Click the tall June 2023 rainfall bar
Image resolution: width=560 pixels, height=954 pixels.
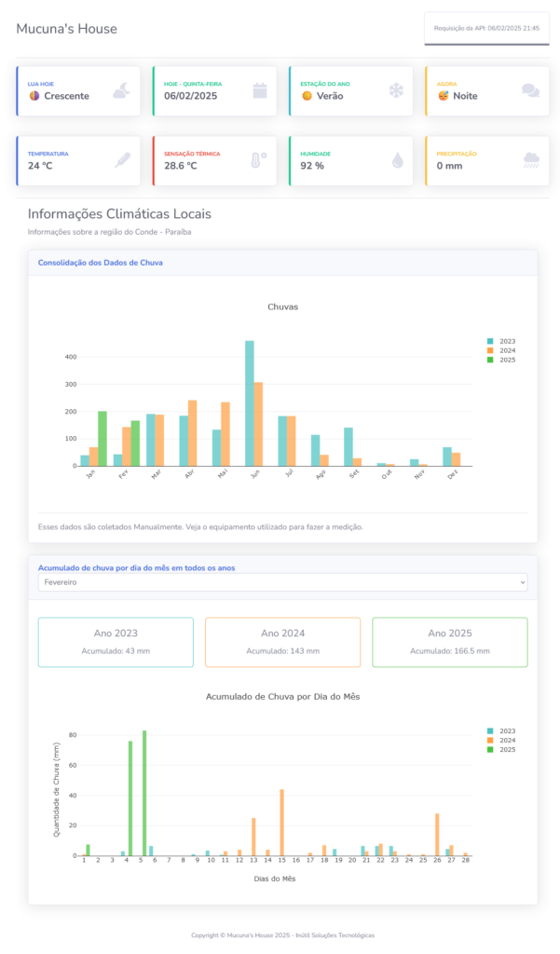[x=249, y=402]
